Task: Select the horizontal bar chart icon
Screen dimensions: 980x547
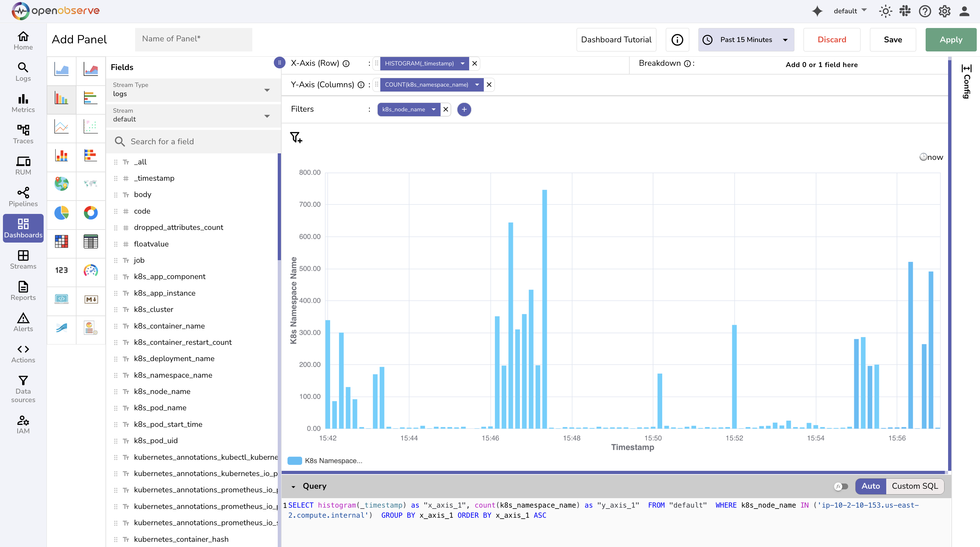Action: point(91,98)
